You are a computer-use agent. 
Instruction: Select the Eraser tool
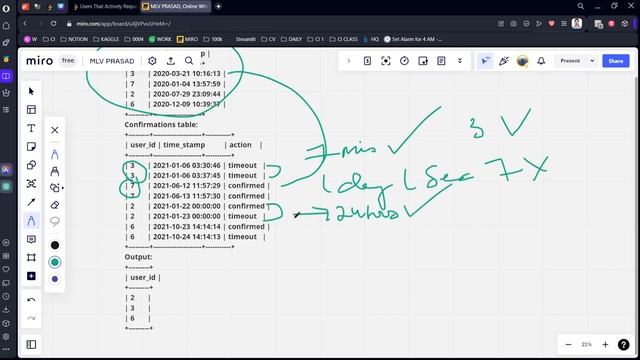click(x=55, y=204)
